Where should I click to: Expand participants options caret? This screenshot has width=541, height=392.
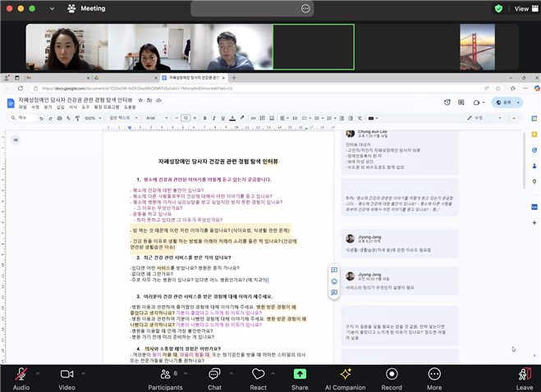pos(186,373)
